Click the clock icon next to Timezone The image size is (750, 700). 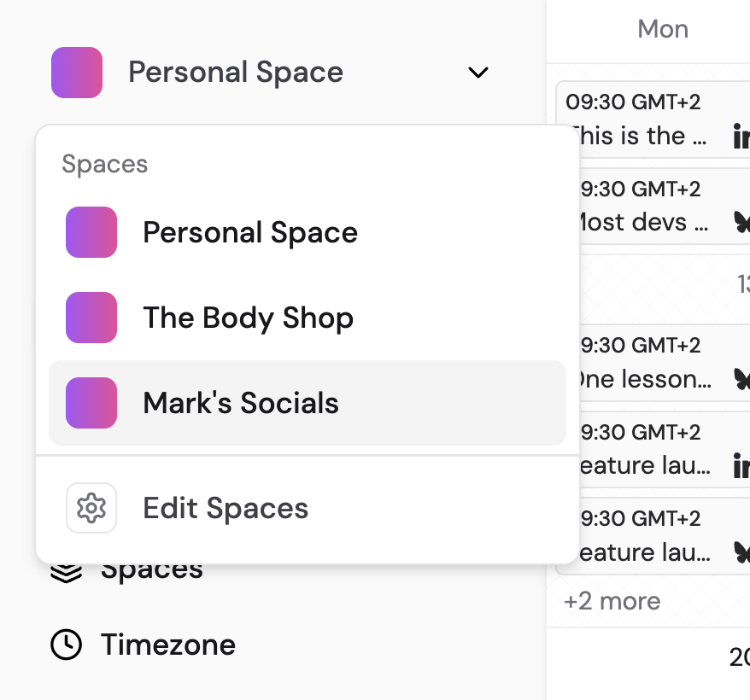pyautogui.click(x=67, y=645)
